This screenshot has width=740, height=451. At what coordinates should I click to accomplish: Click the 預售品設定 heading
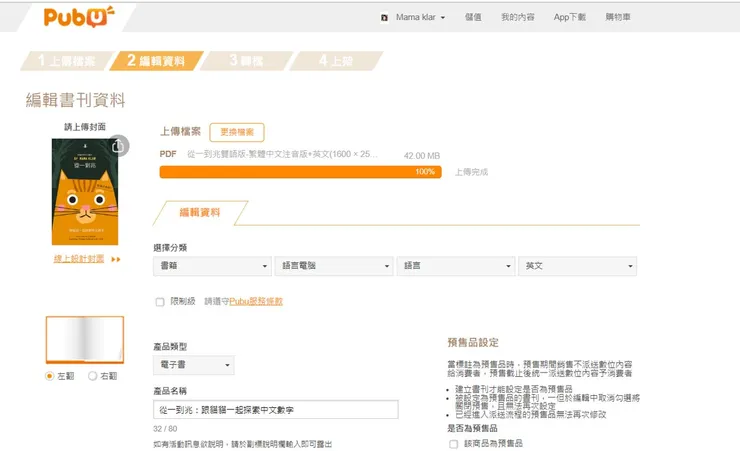click(x=473, y=342)
